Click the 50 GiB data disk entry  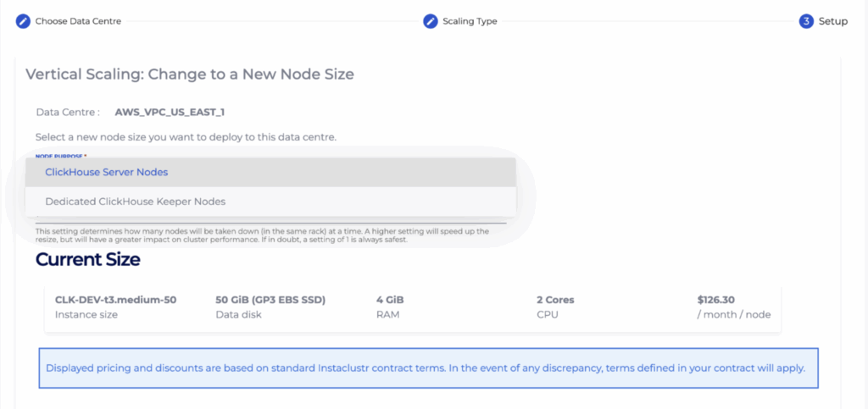[270, 300]
